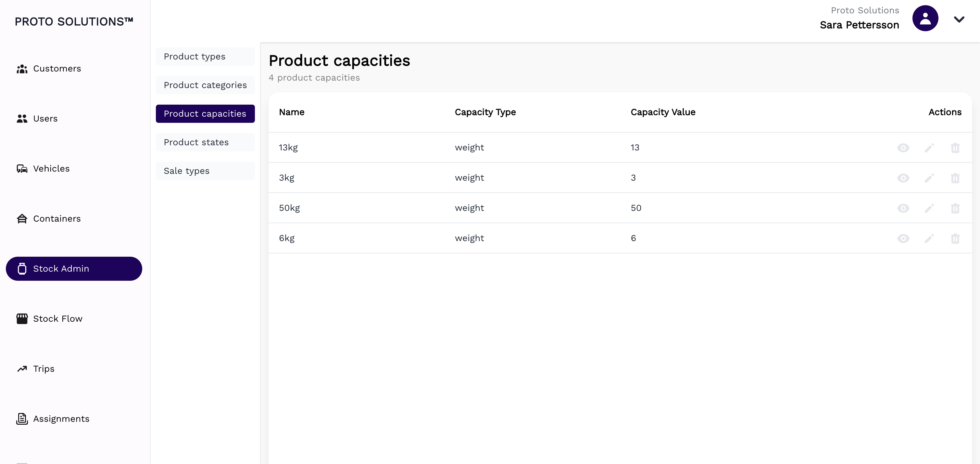Edit the 13kg capacity with pencil icon

click(929, 148)
